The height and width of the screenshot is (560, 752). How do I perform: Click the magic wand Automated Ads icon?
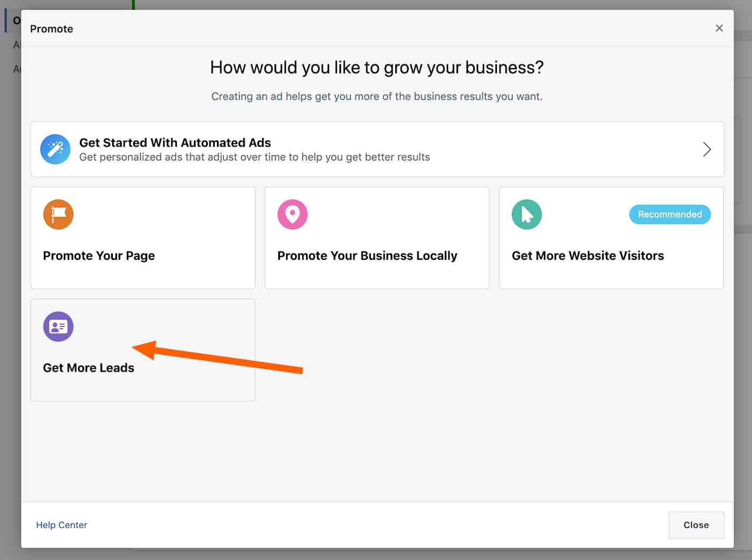coord(55,149)
